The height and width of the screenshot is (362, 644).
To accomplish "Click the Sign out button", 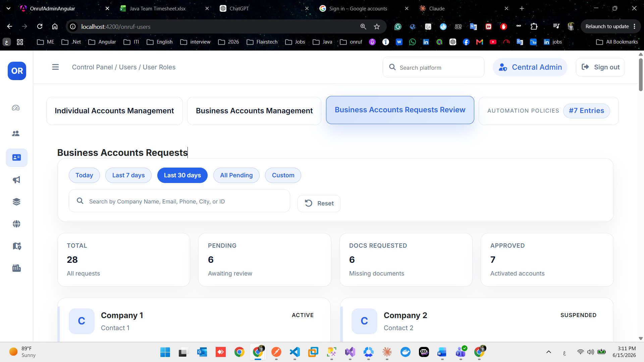I will pyautogui.click(x=600, y=67).
